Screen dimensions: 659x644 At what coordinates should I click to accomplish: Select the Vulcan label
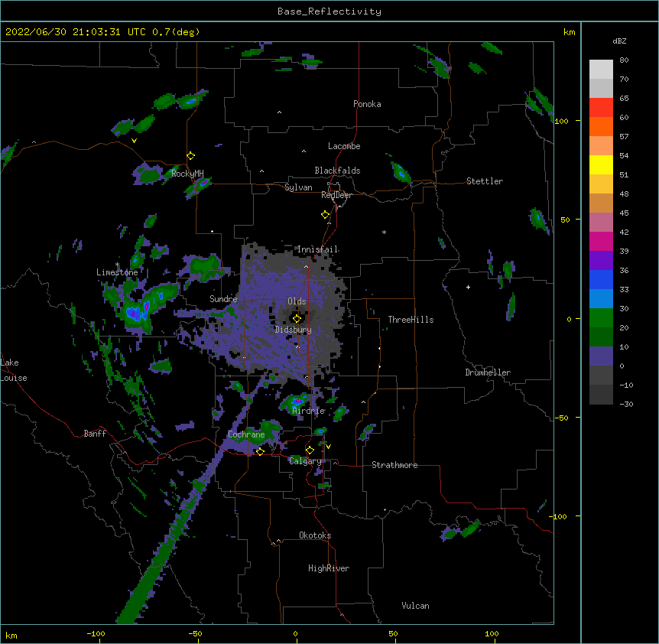415,606
